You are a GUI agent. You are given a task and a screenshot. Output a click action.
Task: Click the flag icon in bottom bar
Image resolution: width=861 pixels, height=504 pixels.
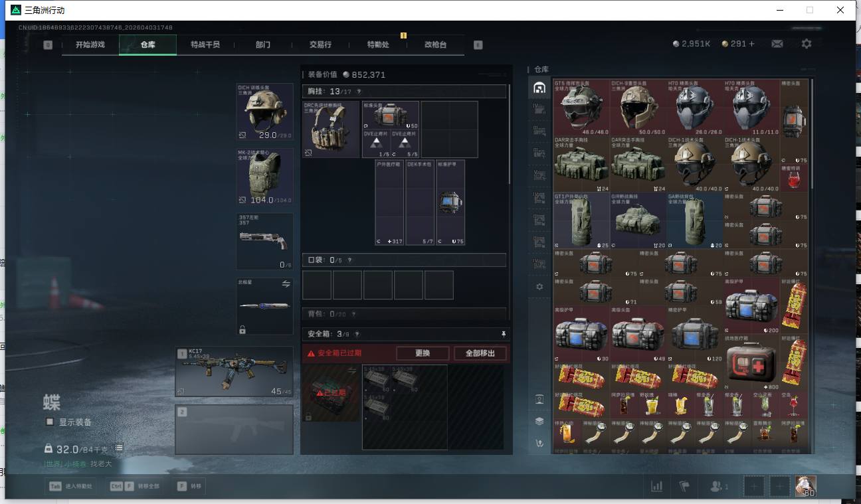(684, 487)
